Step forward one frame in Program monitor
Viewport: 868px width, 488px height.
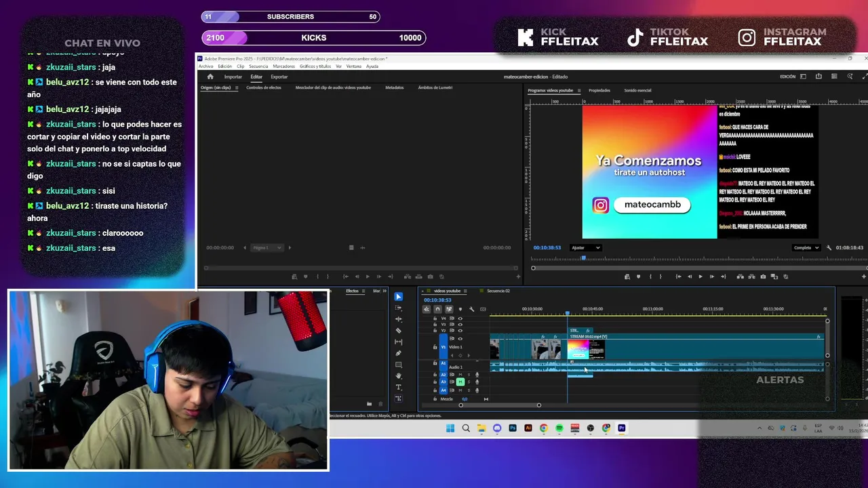[711, 277]
